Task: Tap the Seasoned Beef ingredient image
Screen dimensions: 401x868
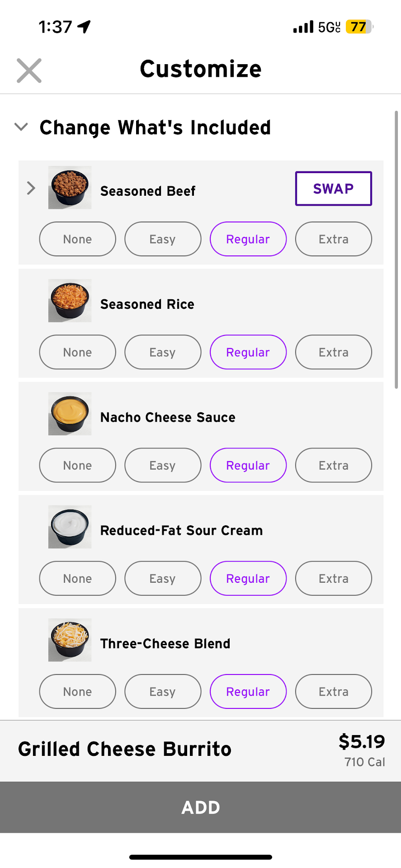Action: click(x=70, y=188)
